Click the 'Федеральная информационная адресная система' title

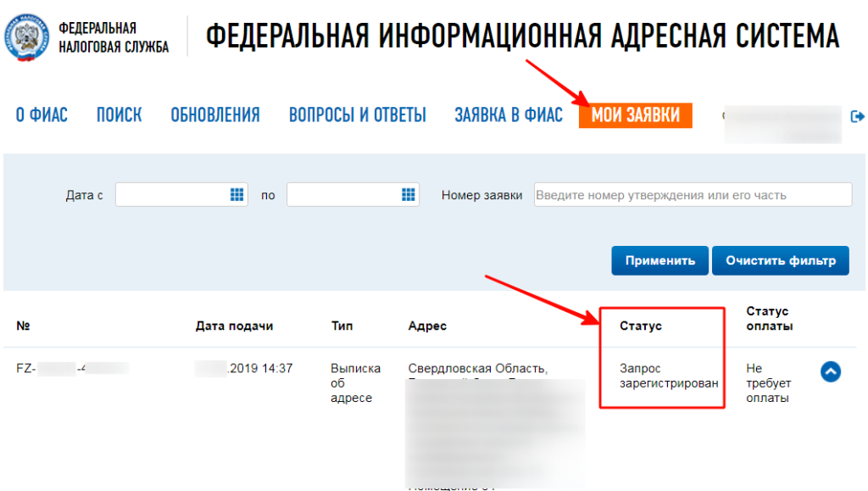pos(522,36)
